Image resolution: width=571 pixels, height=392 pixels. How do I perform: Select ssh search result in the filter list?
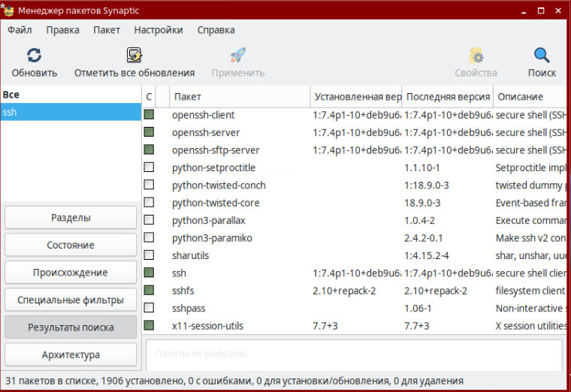71,112
